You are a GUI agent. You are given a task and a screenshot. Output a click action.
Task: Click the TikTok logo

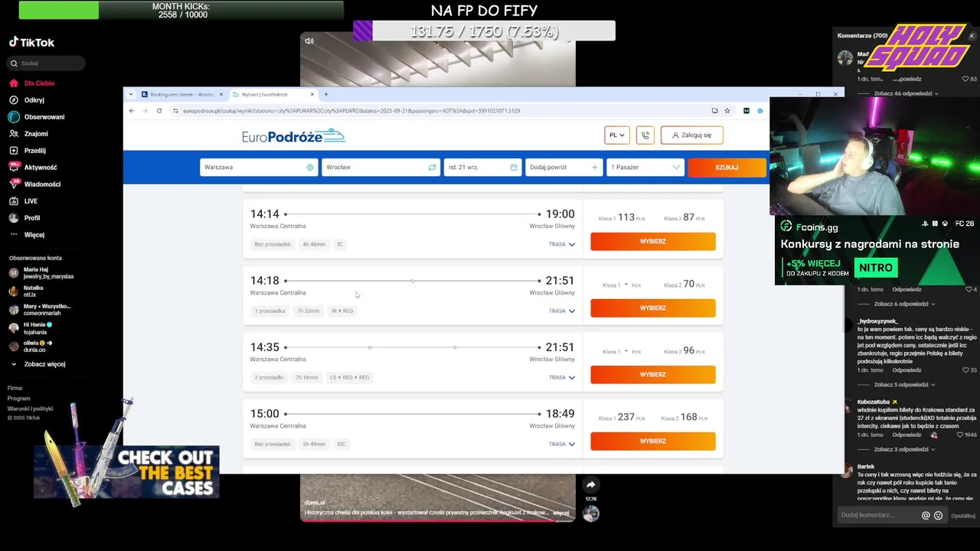tap(31, 42)
